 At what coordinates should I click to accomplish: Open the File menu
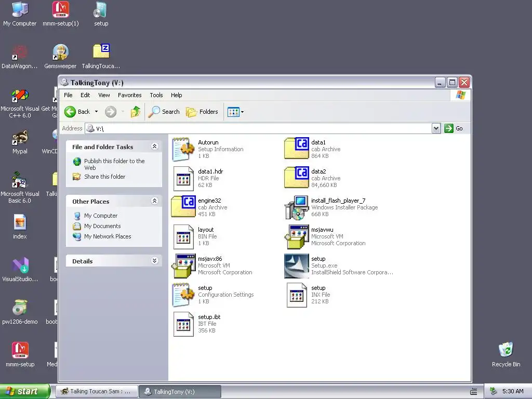pos(68,95)
